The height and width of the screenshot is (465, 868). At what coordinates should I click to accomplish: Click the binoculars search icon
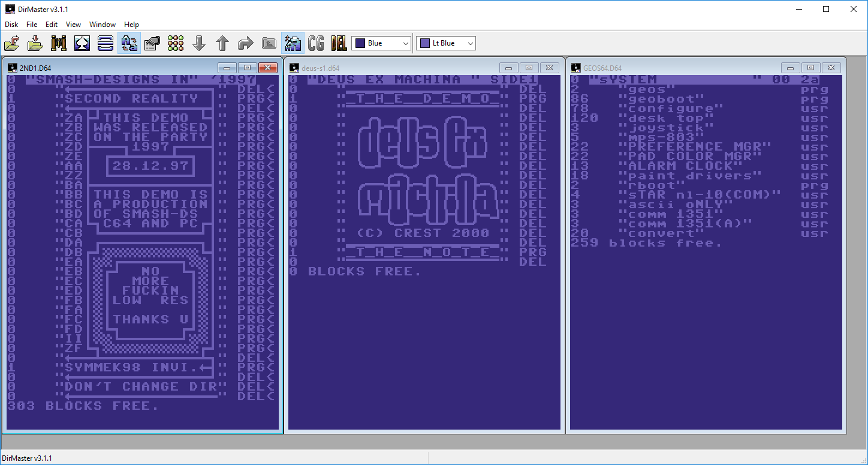pyautogui.click(x=59, y=43)
